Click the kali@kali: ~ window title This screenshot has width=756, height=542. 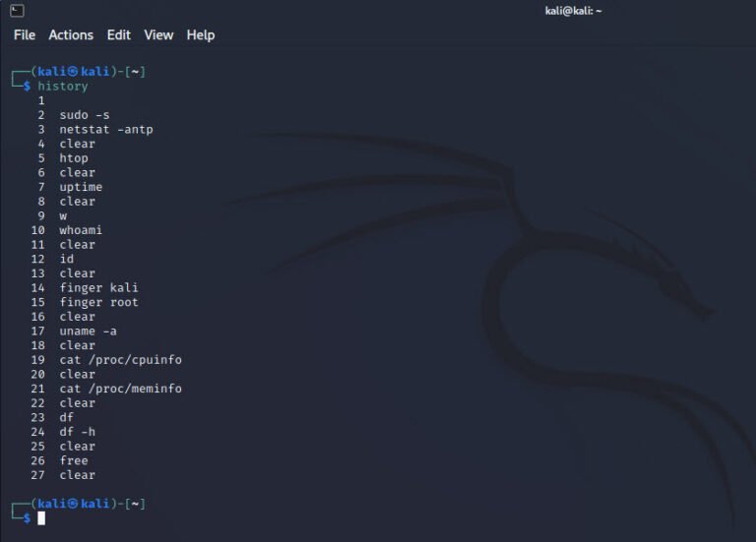click(x=573, y=11)
